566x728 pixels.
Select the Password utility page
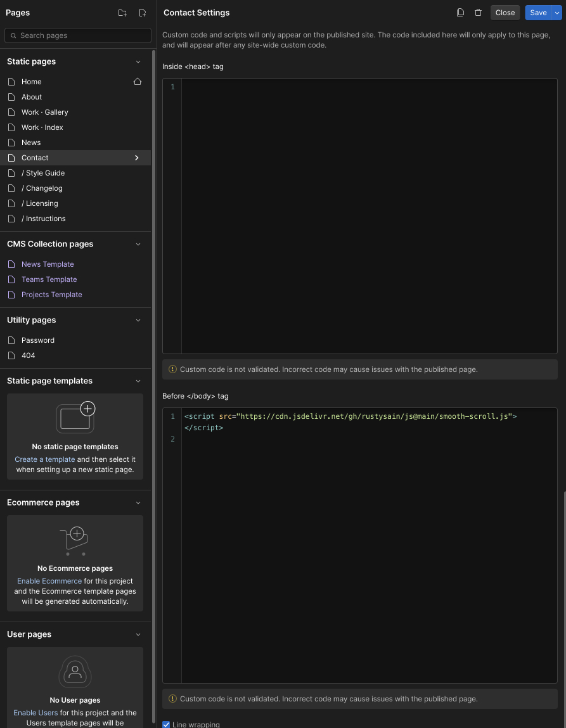click(37, 340)
